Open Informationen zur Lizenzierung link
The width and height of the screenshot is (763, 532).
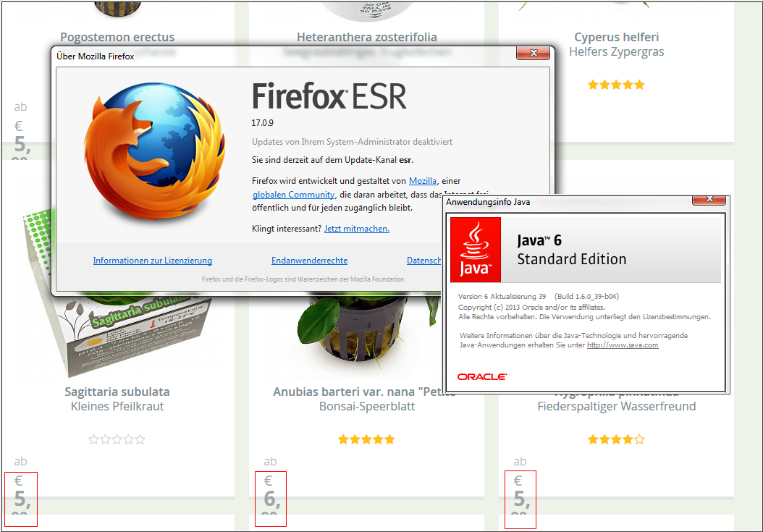tap(152, 261)
